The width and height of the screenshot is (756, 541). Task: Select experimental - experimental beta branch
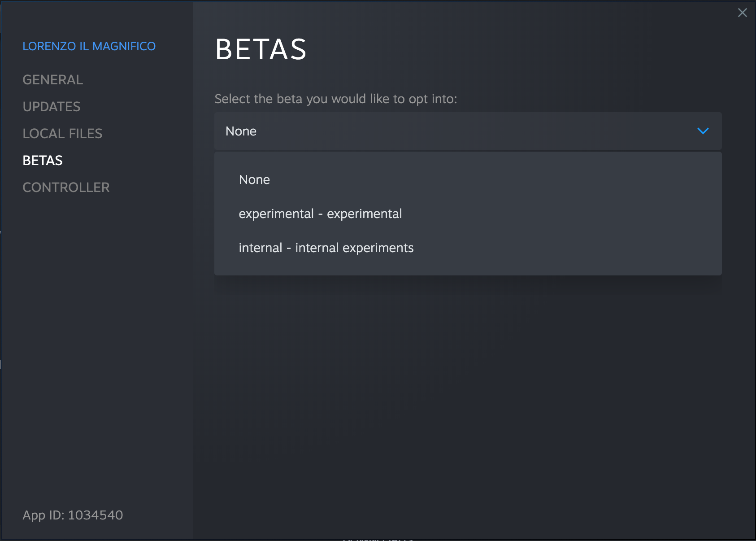click(x=468, y=214)
